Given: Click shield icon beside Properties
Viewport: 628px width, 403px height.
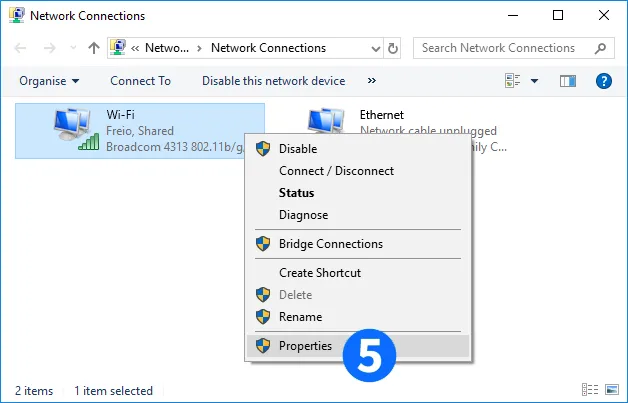Looking at the screenshot, I should click(263, 345).
